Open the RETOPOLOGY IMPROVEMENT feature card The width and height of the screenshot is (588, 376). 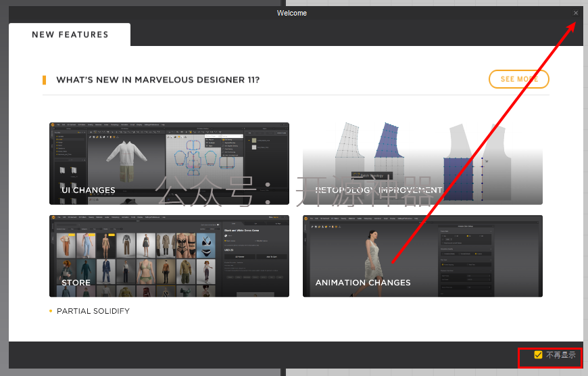pos(422,164)
